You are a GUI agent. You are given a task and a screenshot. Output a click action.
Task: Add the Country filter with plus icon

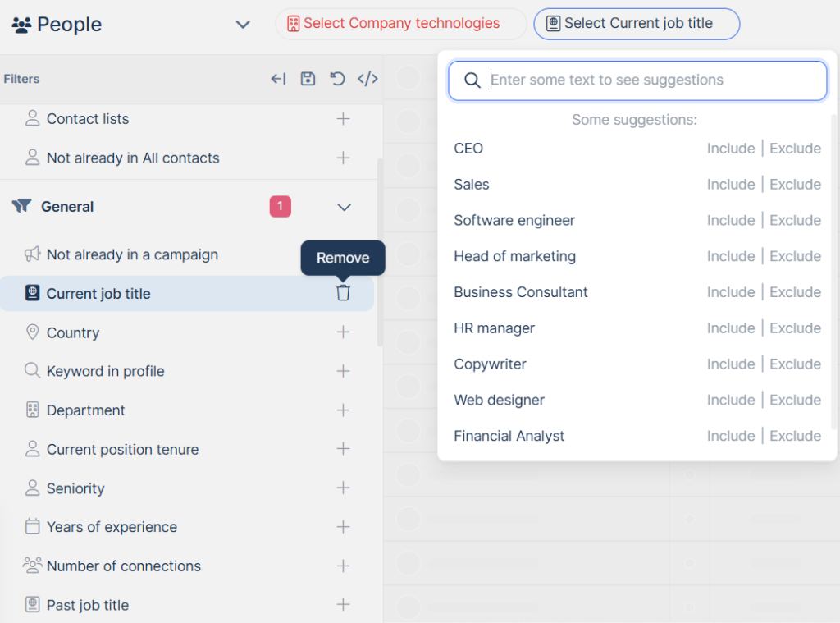click(x=343, y=332)
